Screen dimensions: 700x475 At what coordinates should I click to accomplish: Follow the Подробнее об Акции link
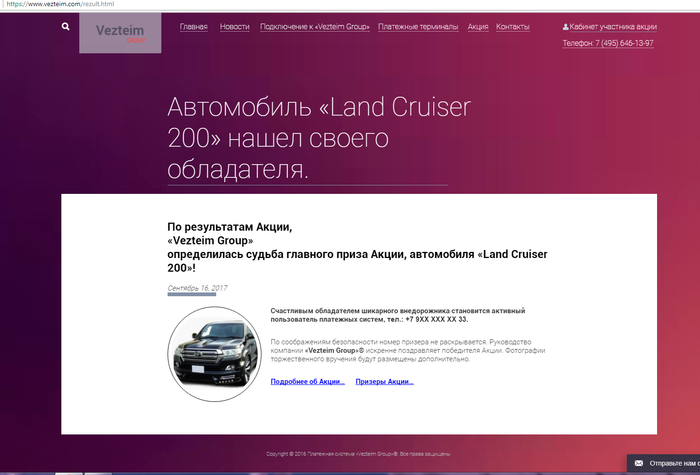click(307, 382)
